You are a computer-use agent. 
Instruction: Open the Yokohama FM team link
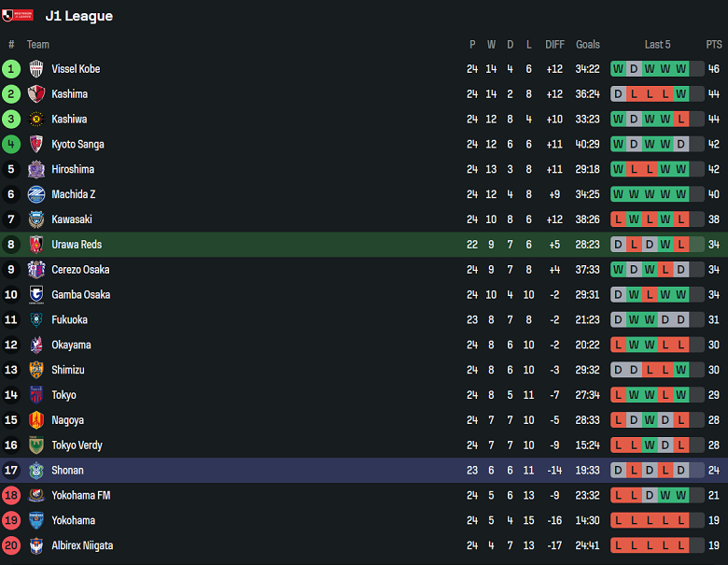pyautogui.click(x=80, y=496)
